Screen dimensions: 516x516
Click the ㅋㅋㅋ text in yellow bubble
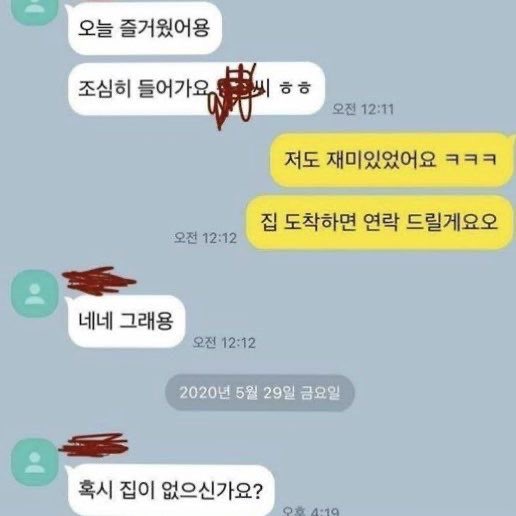[x=471, y=159]
